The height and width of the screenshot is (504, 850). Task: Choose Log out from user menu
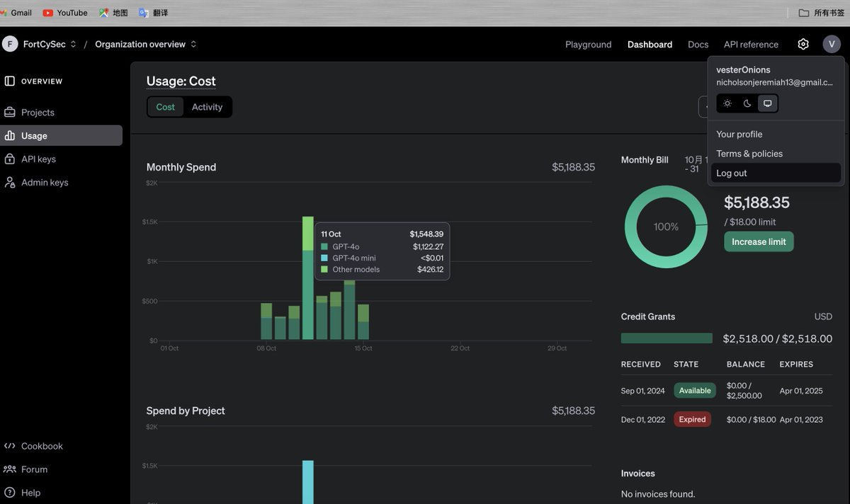pyautogui.click(x=776, y=173)
